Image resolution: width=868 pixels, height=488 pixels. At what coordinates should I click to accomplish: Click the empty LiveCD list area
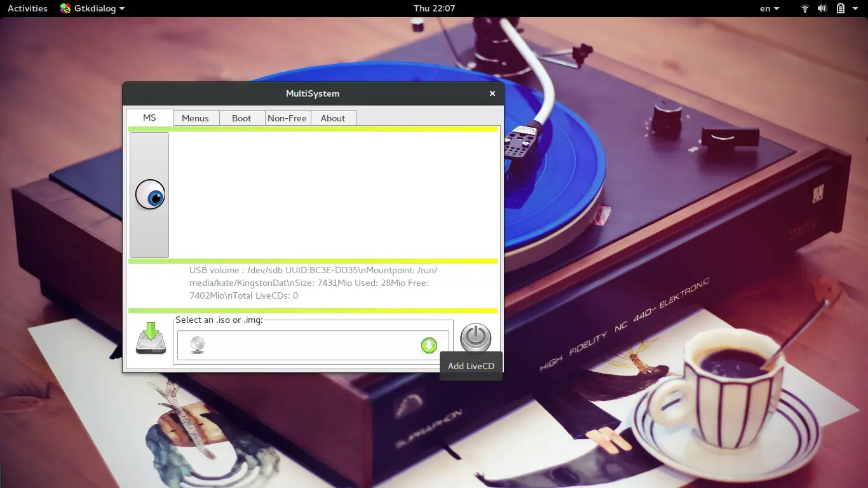click(x=334, y=194)
